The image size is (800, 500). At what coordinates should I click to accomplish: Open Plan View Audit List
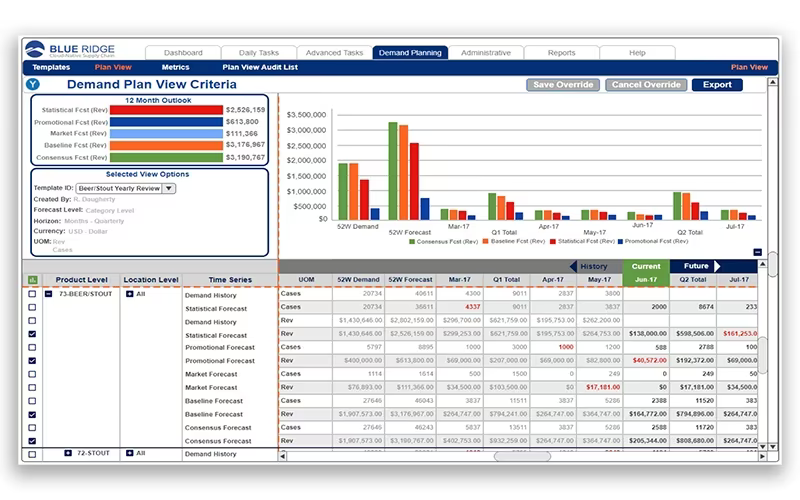260,67
